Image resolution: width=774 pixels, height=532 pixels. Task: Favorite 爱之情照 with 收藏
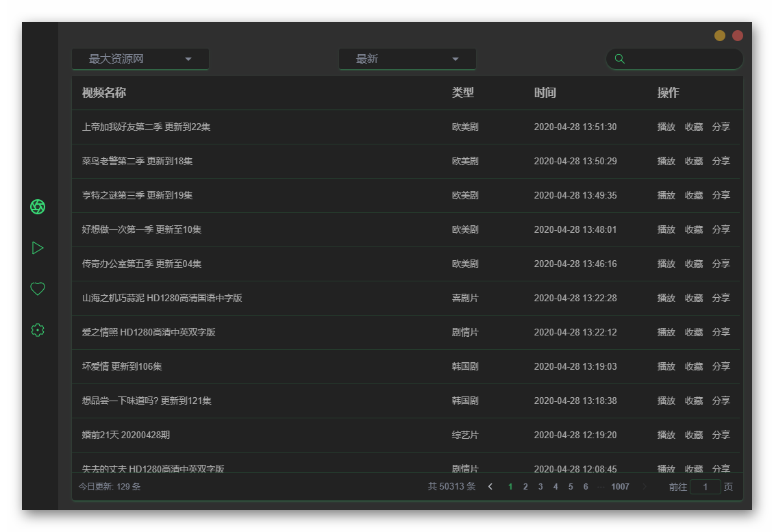click(x=694, y=332)
